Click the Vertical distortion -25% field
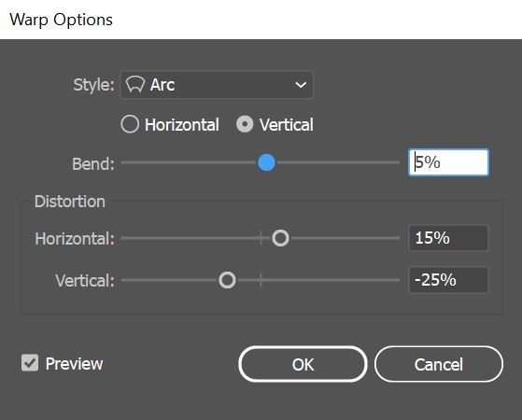Image resolution: width=522 pixels, height=420 pixels. pyautogui.click(x=448, y=280)
